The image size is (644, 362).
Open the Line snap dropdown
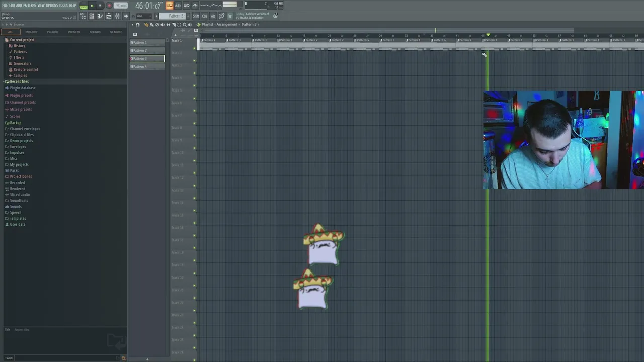point(144,16)
